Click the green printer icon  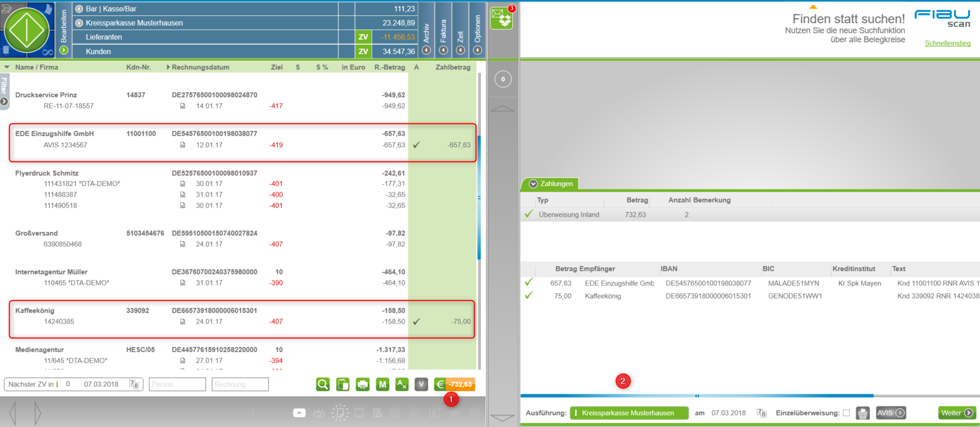(x=363, y=384)
